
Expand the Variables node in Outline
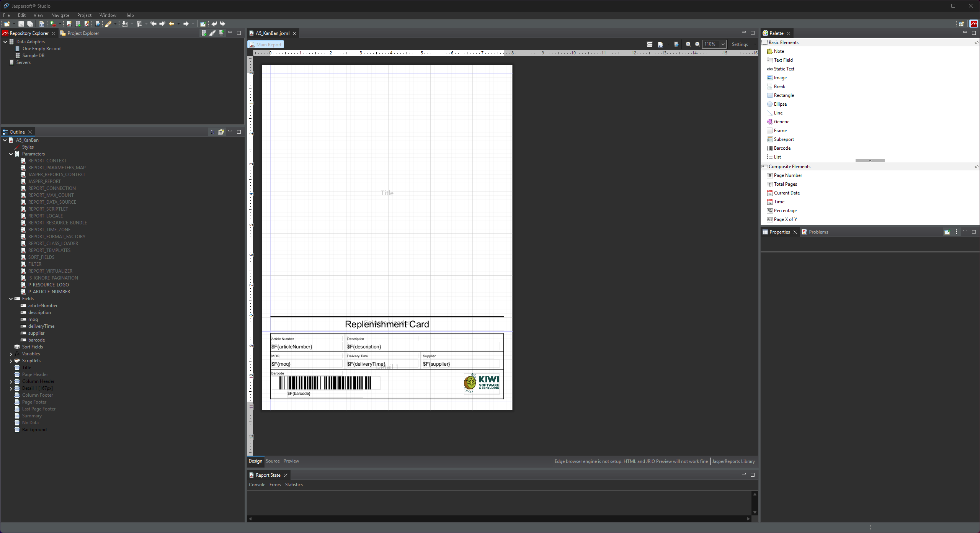[x=11, y=354]
